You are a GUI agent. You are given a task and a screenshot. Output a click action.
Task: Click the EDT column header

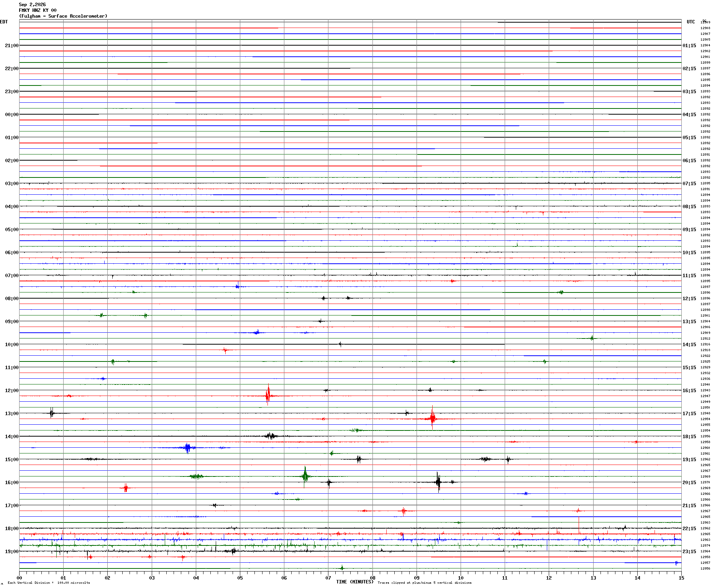click(x=4, y=22)
